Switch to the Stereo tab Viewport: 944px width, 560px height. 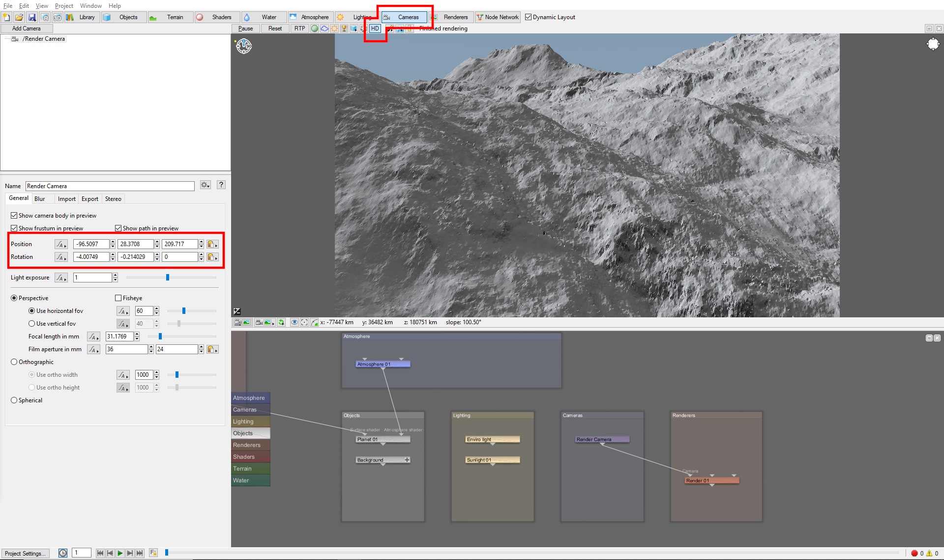point(113,199)
